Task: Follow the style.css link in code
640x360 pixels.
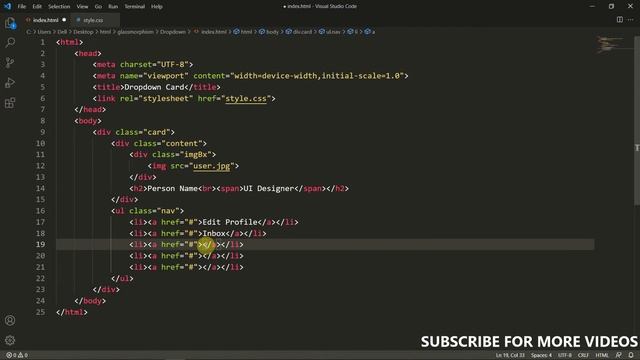Action: point(246,98)
